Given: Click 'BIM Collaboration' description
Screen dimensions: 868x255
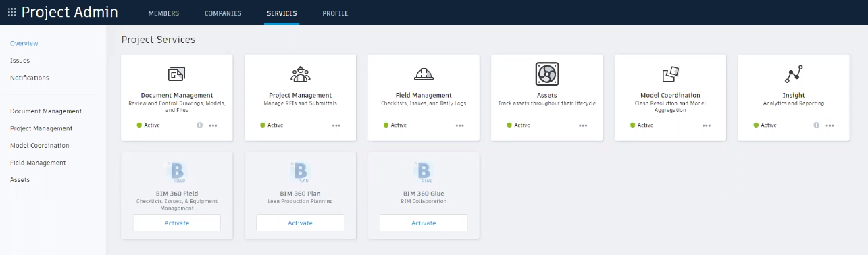Looking at the screenshot, I should click(x=424, y=201).
